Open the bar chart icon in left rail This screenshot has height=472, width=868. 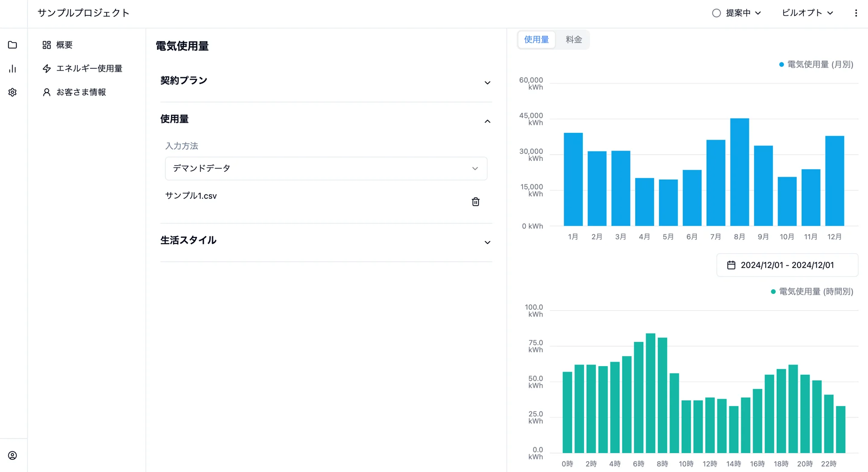pyautogui.click(x=13, y=69)
